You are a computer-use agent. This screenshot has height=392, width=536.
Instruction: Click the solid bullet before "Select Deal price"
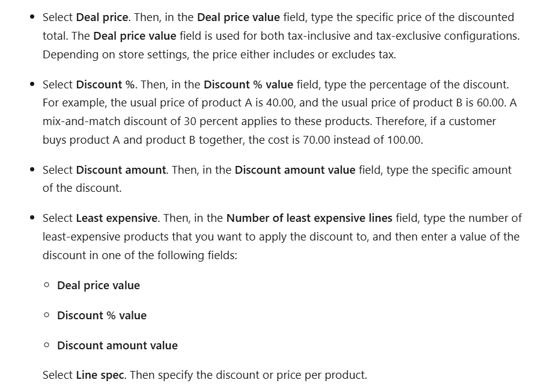click(32, 17)
